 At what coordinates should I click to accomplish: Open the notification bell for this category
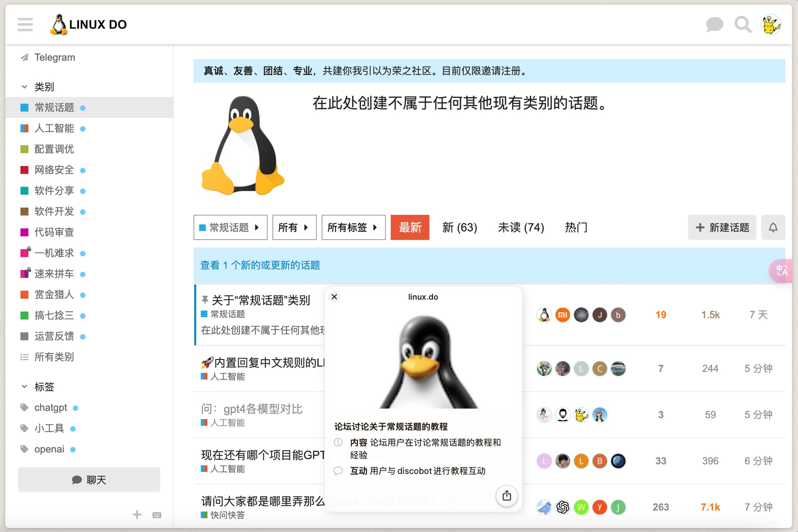tap(773, 227)
